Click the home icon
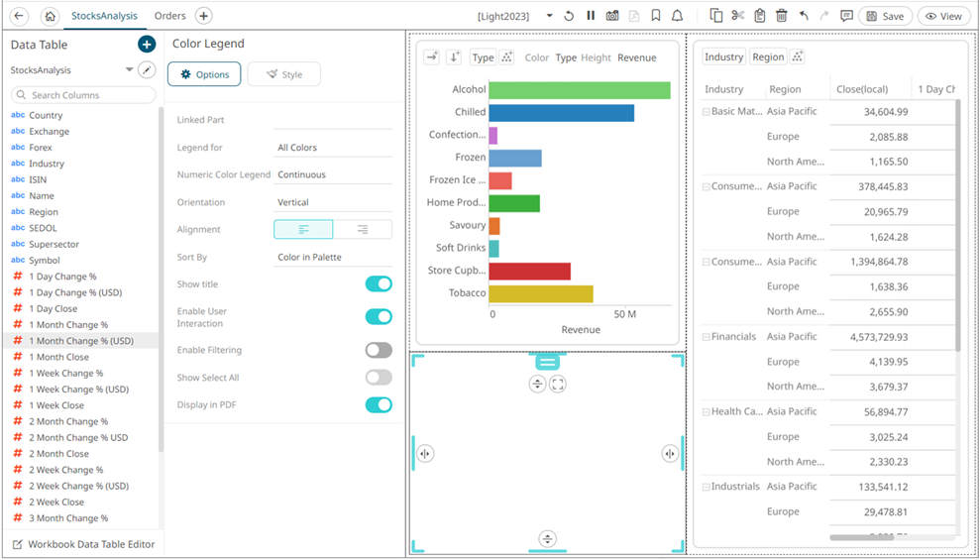The height and width of the screenshot is (560, 980). (51, 16)
